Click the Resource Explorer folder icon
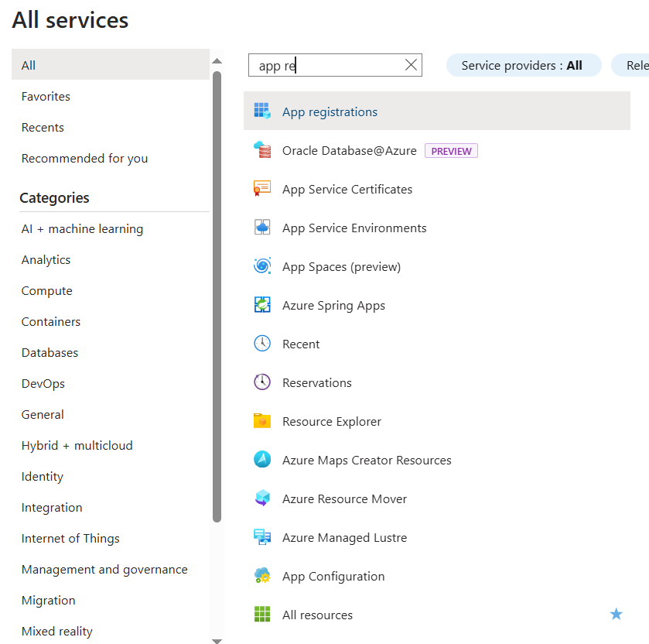 (262, 421)
